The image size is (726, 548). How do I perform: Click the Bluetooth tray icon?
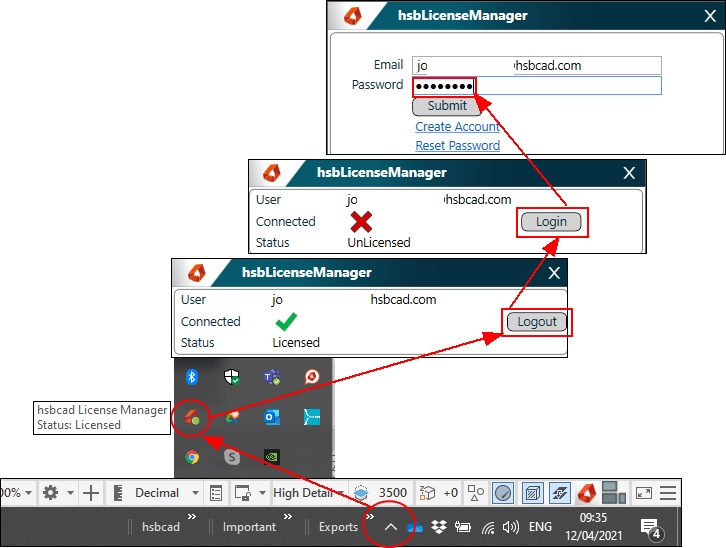point(192,377)
